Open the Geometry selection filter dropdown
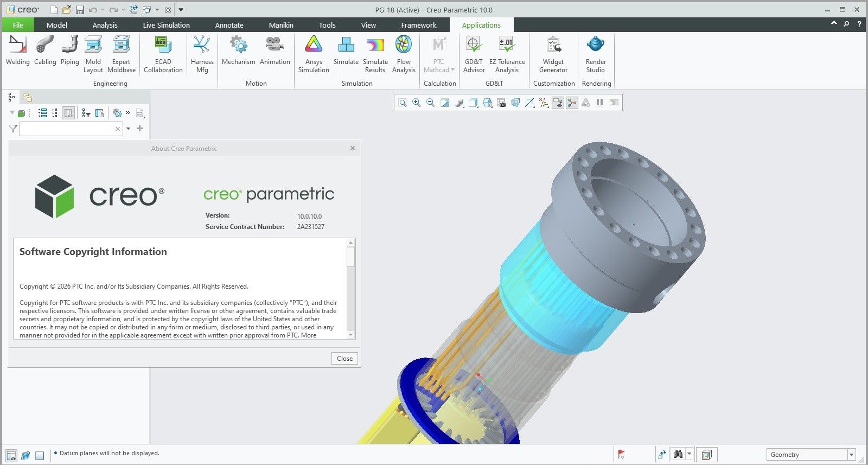This screenshot has height=465, width=868. 851,455
